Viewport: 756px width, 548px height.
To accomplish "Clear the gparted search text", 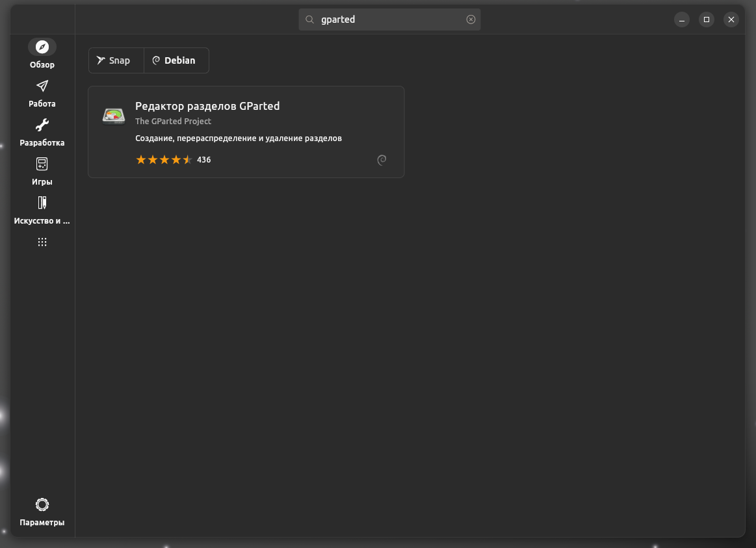I will (471, 20).
